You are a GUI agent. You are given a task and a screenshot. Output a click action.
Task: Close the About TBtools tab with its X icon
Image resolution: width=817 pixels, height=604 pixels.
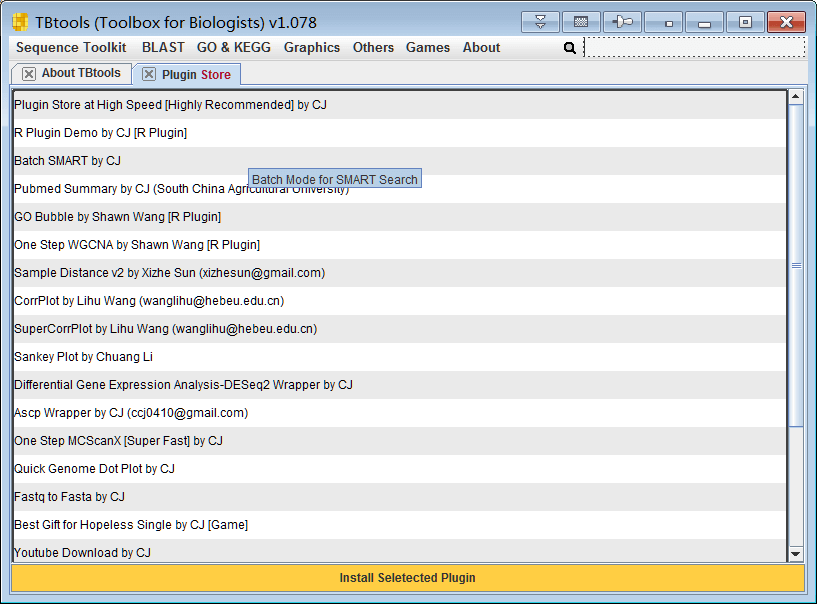[x=29, y=73]
